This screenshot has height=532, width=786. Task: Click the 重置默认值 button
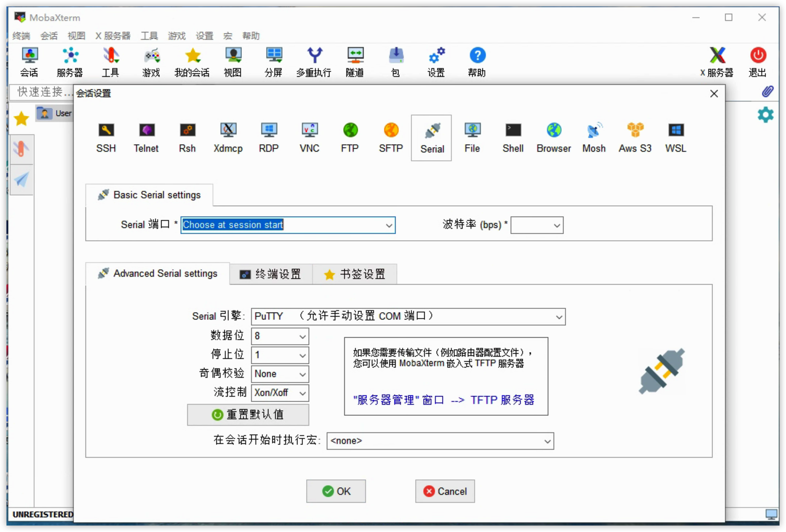click(x=248, y=415)
